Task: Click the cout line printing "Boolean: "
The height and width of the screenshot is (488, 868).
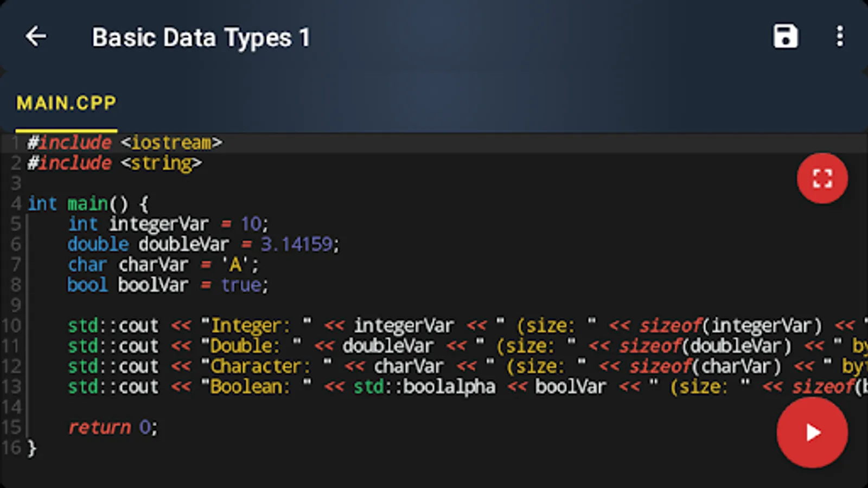Action: 468,387
